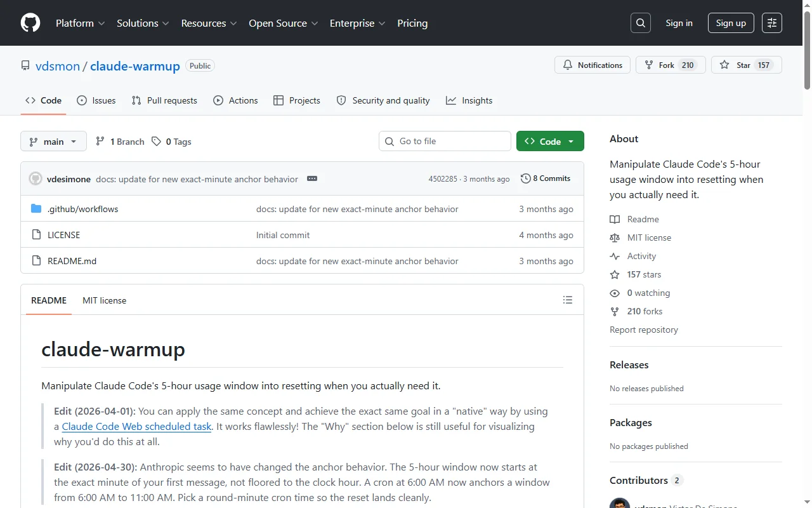Viewport: 812px width, 508px height.
Task: Click Report repository
Action: (x=644, y=330)
